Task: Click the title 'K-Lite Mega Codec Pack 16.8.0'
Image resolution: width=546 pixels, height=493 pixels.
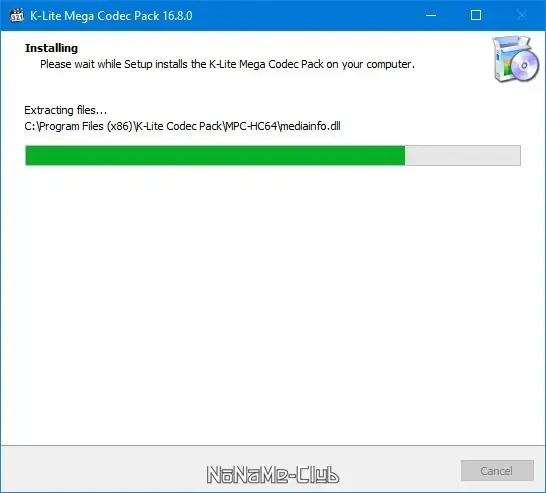Action: (111, 16)
